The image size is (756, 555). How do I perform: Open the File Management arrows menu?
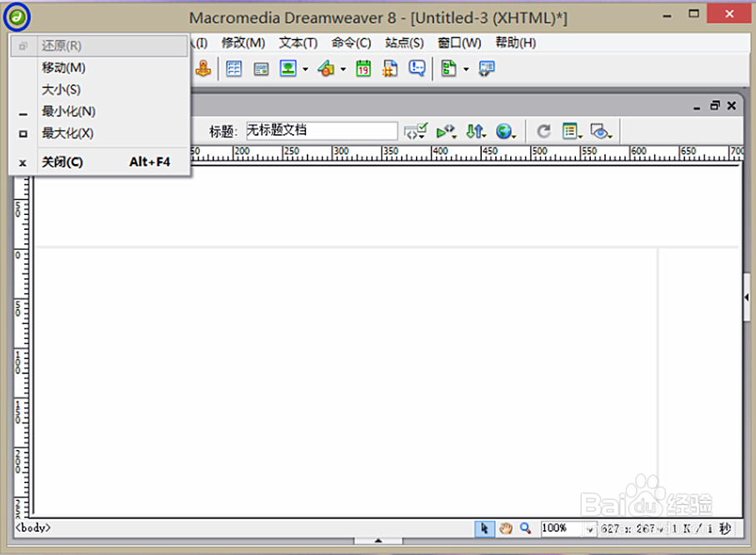476,131
